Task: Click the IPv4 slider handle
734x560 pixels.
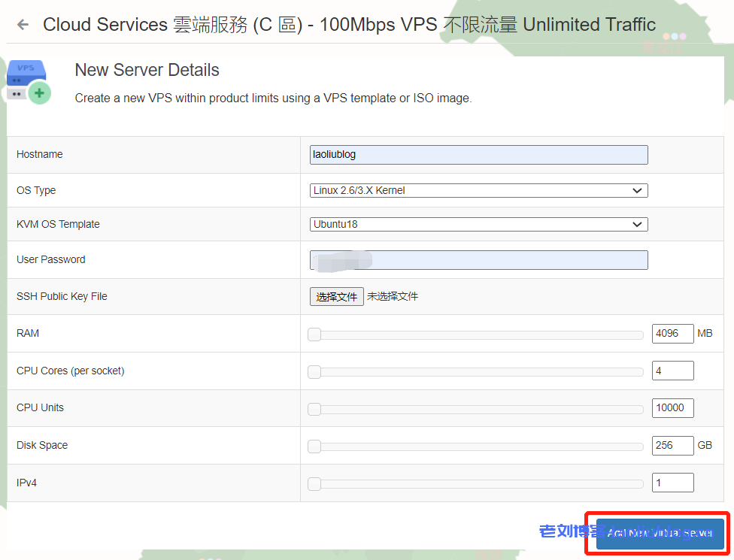Action: tap(314, 483)
